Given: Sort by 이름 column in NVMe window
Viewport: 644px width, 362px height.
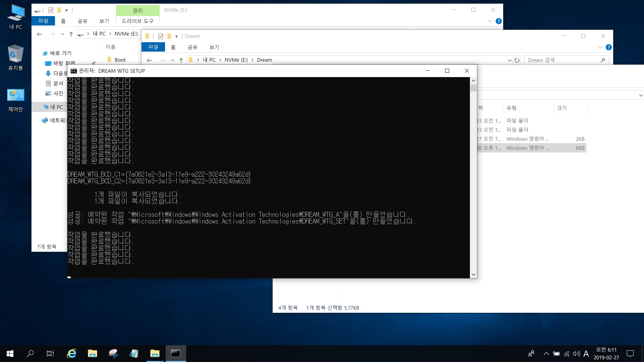Looking at the screenshot, I should click(x=111, y=47).
